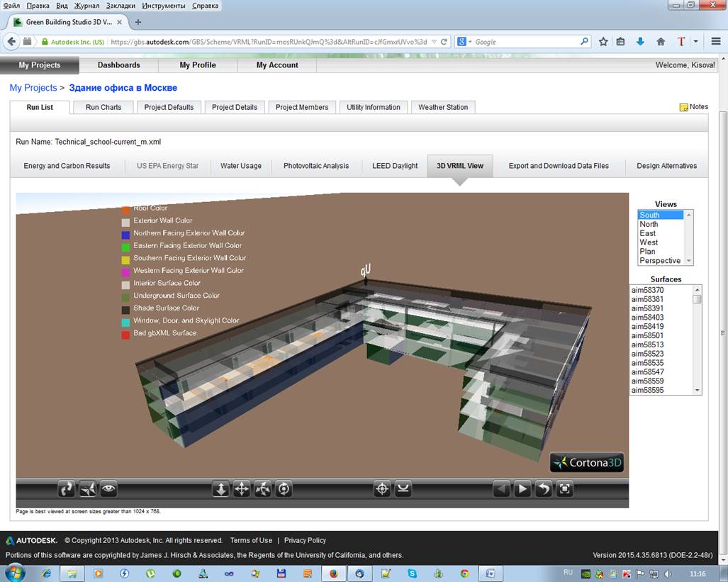Open My Account in the top navigation
Screen dimensions: 728x582
coord(277,65)
